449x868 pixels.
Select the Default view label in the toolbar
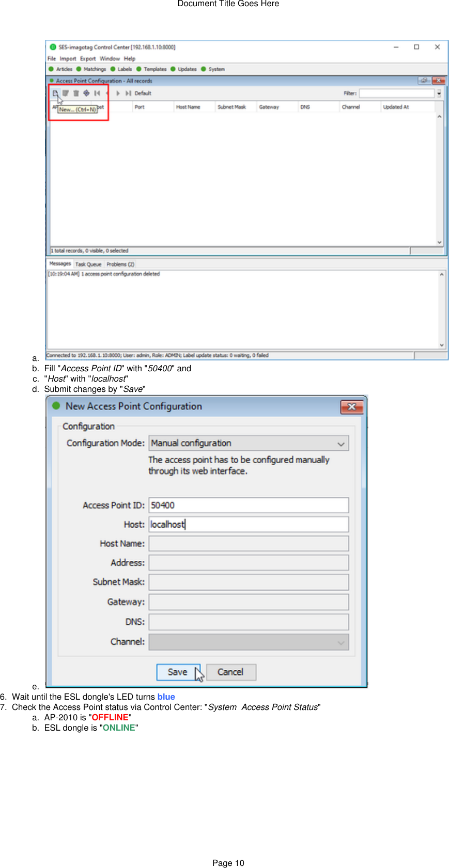click(143, 93)
